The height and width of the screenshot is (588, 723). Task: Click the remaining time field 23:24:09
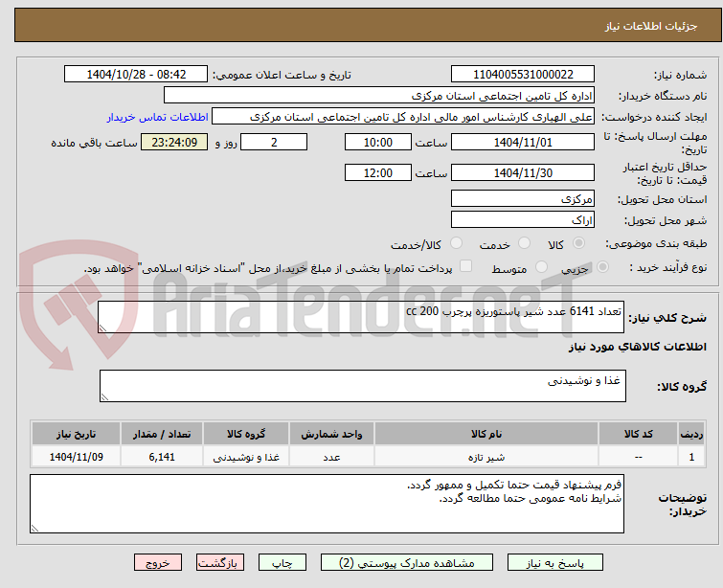(x=174, y=142)
